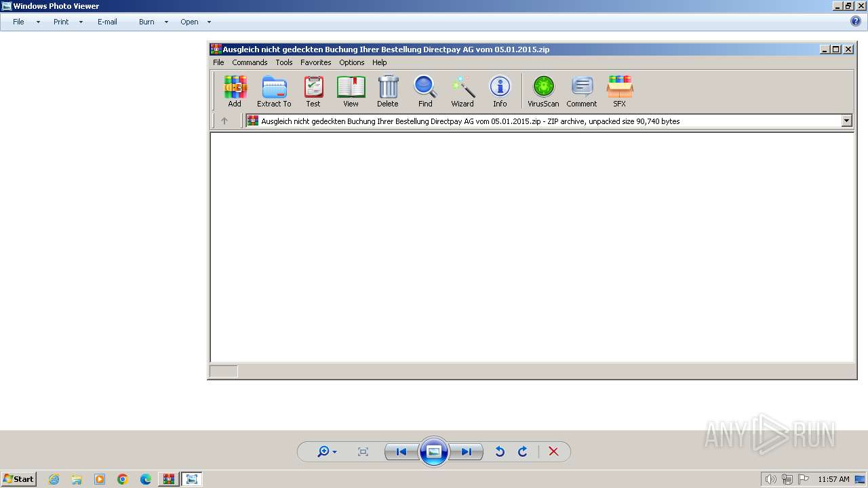Click the Comment toolbar icon
Image resolution: width=868 pixels, height=488 pixels.
coord(582,91)
